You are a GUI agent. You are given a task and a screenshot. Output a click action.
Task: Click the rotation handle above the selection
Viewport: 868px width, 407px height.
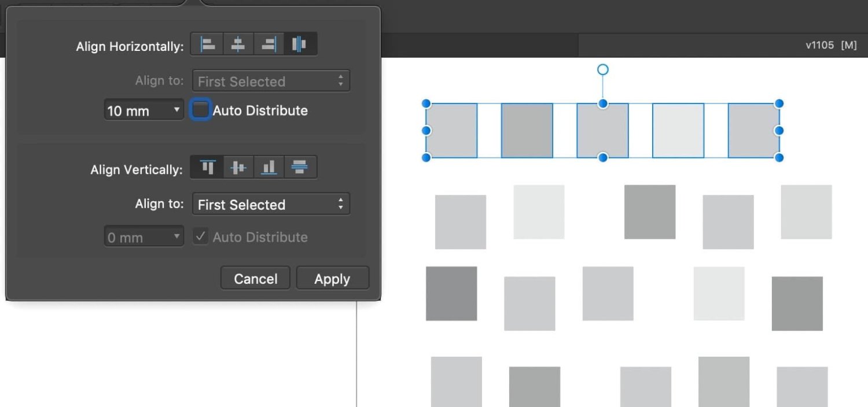pos(602,70)
